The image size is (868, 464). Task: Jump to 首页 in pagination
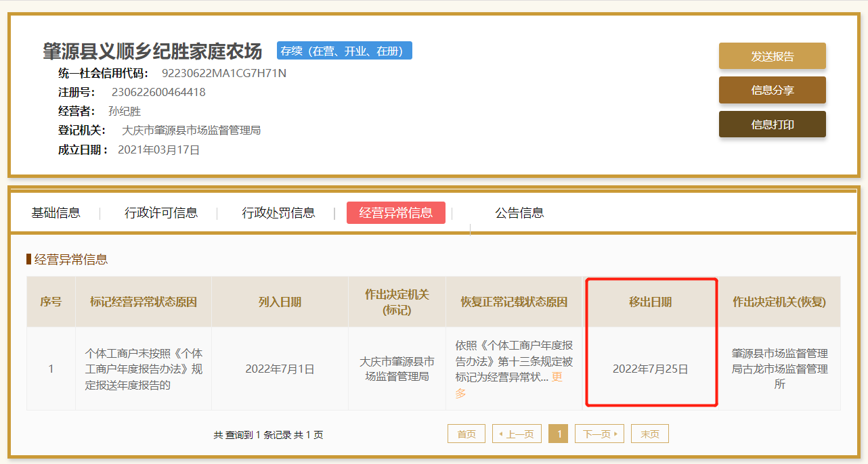coord(466,434)
